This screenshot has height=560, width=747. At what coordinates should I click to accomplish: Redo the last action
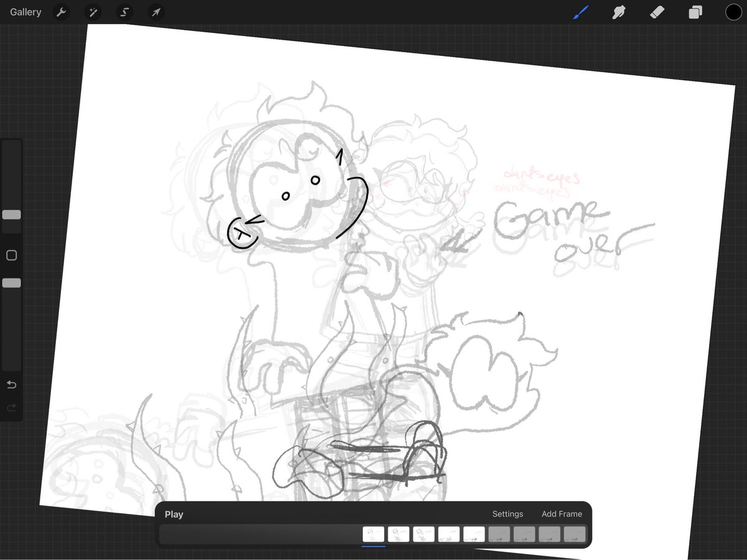pyautogui.click(x=11, y=408)
